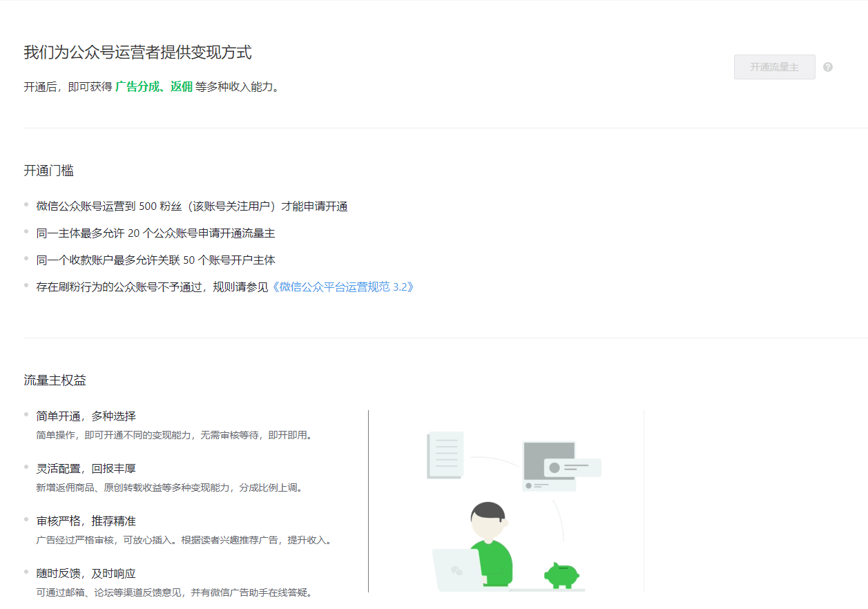
Task: Click the small profile card with avatar circle
Action: 572,467
